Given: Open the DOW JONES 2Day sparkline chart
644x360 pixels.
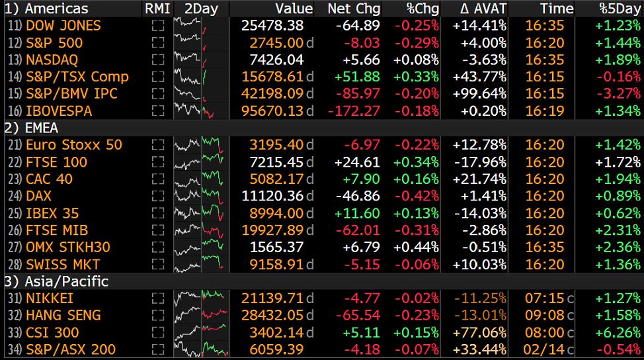Looking at the screenshot, I should (201, 26).
